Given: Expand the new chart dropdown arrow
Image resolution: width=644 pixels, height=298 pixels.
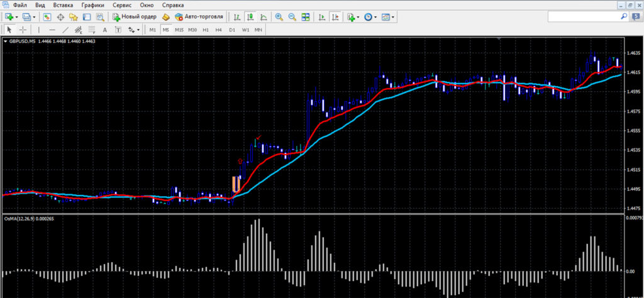Looking at the screenshot, I should 17,17.
